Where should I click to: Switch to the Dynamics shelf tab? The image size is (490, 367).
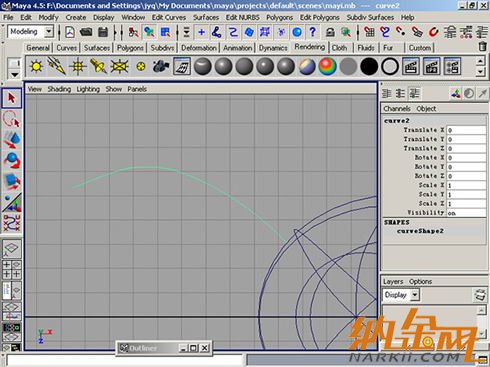pos(273,48)
